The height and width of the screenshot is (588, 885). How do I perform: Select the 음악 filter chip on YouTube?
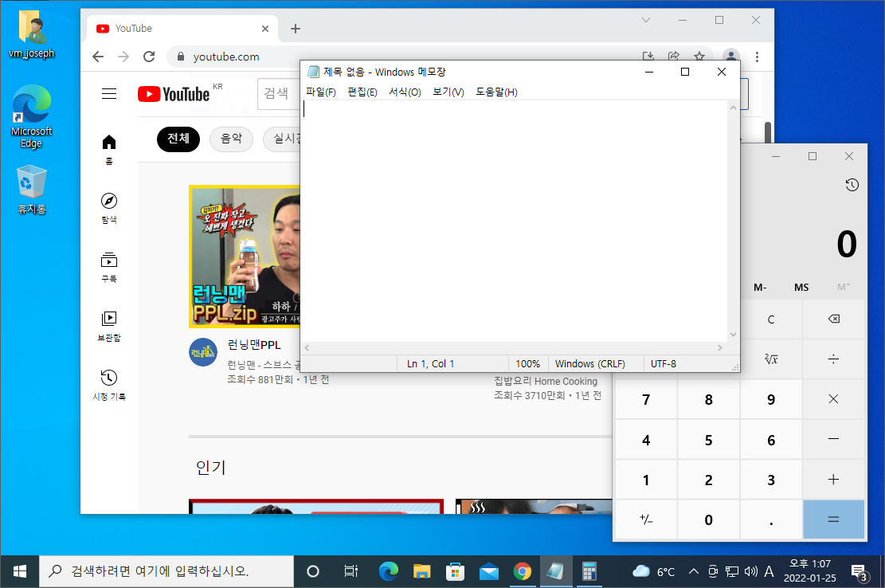232,139
